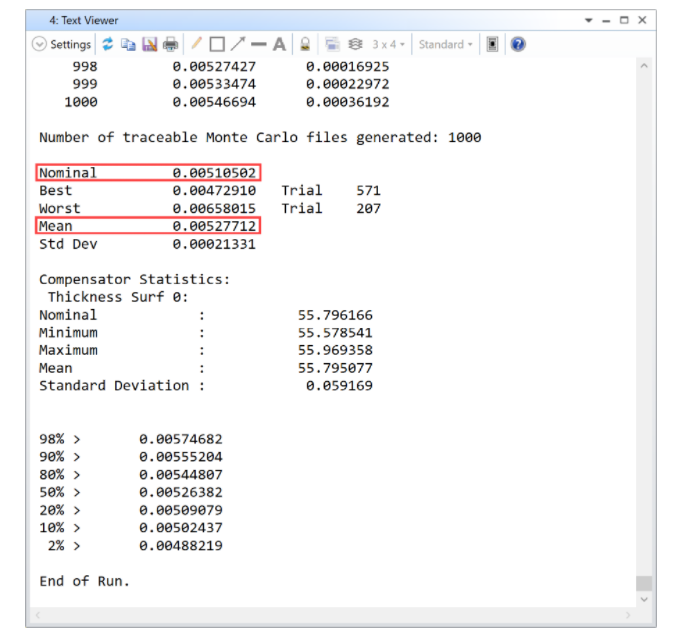Click the Std Dev value 0.00021331
Image resolution: width=679 pixels, height=634 pixels.
pos(214,244)
